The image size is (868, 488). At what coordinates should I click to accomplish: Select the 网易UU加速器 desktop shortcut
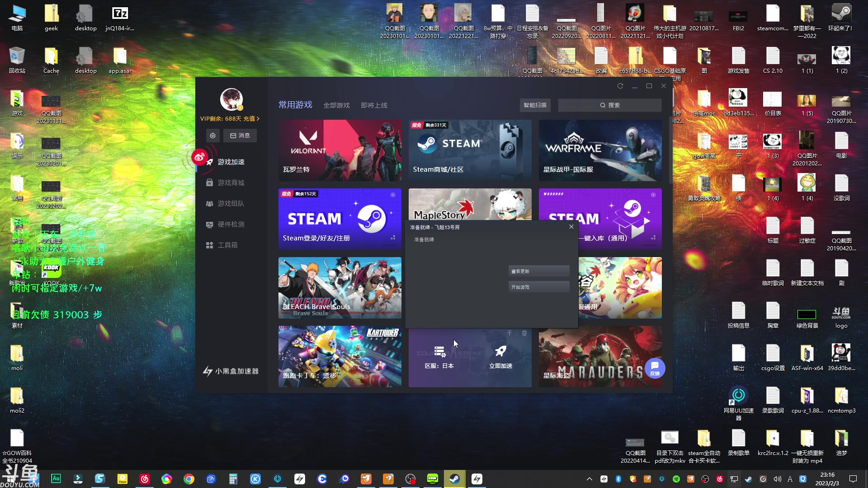click(739, 404)
